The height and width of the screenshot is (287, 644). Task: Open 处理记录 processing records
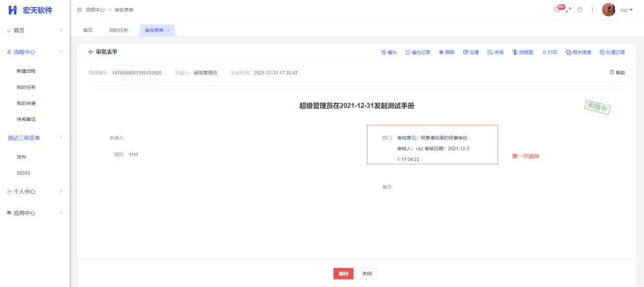(612, 52)
